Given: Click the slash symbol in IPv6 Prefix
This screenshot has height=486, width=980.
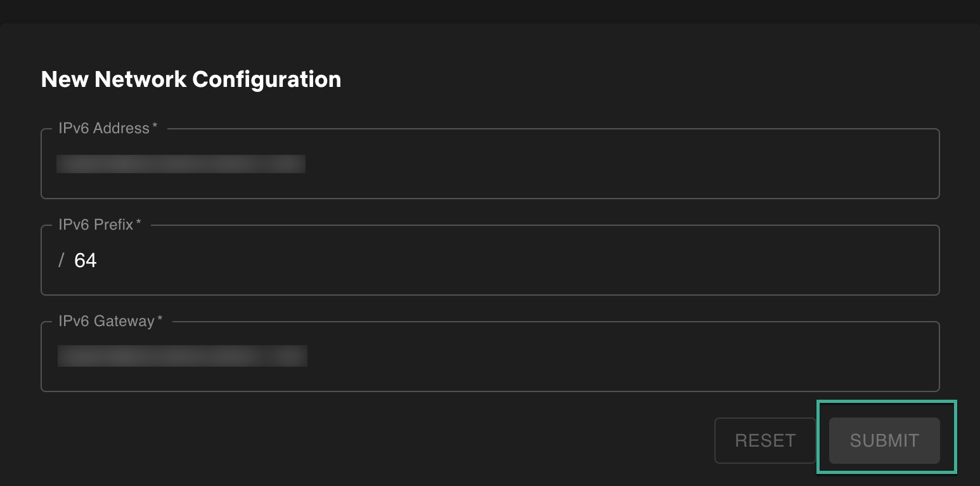Looking at the screenshot, I should pos(61,260).
